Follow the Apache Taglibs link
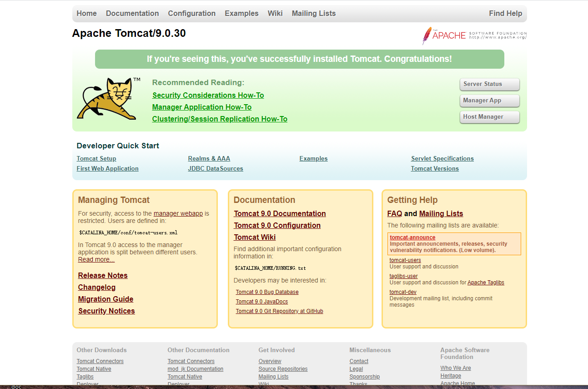The height and width of the screenshot is (389, 588). tap(486, 283)
